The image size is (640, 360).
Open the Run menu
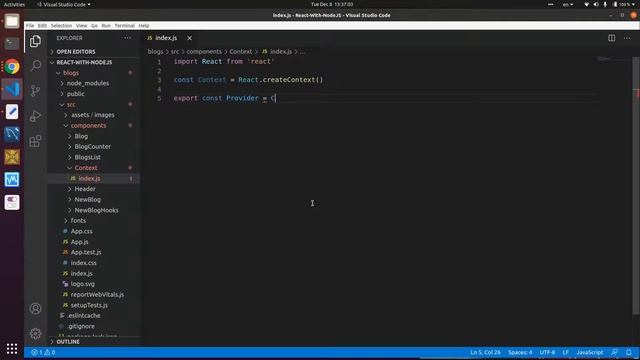[x=106, y=25]
